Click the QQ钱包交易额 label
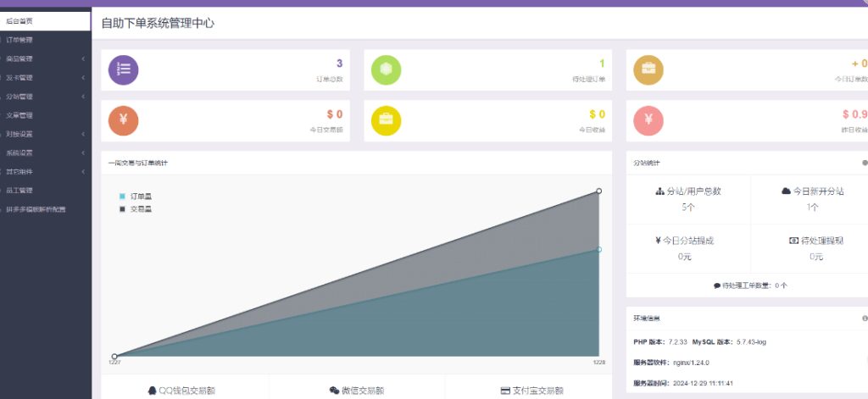 (186, 391)
